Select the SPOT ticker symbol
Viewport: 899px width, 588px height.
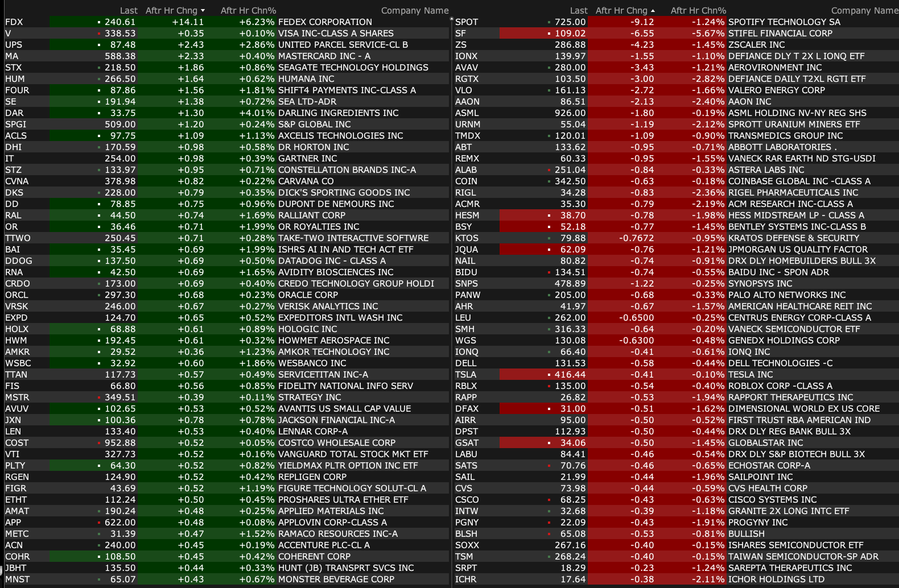pyautogui.click(x=467, y=22)
